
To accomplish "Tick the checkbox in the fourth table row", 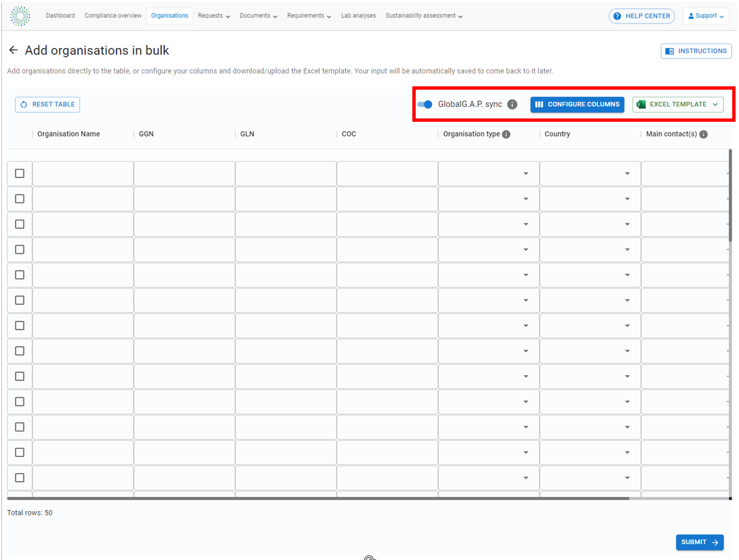I will coord(20,249).
